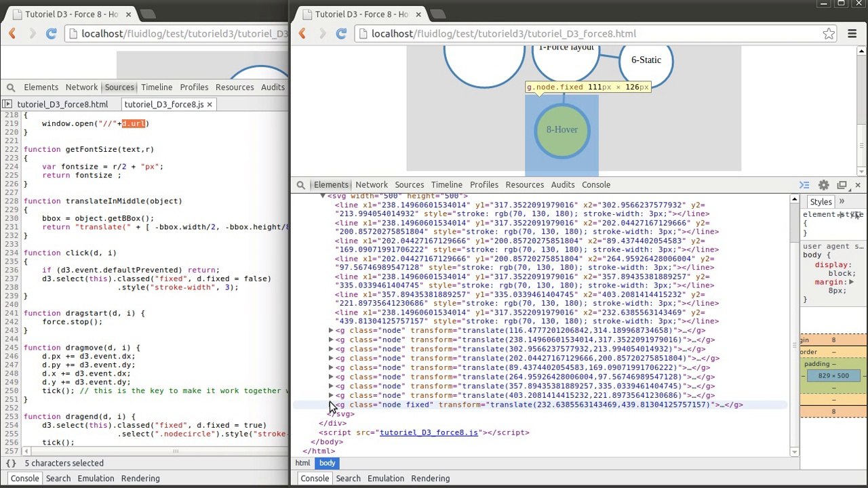
Task: Open Emulation drawer tab in right window
Action: 386,479
